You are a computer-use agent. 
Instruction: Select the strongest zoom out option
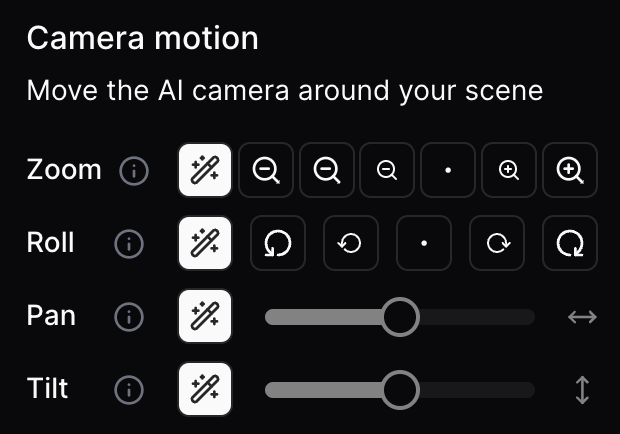pos(266,170)
